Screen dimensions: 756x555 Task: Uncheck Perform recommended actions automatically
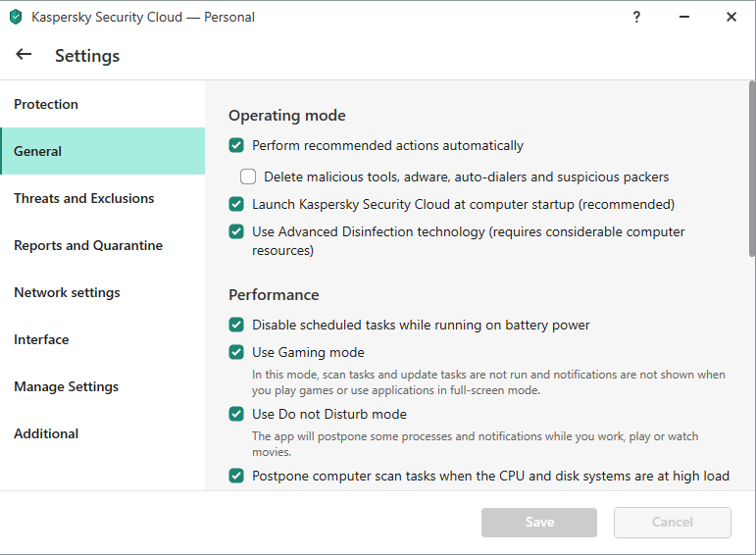click(x=236, y=146)
